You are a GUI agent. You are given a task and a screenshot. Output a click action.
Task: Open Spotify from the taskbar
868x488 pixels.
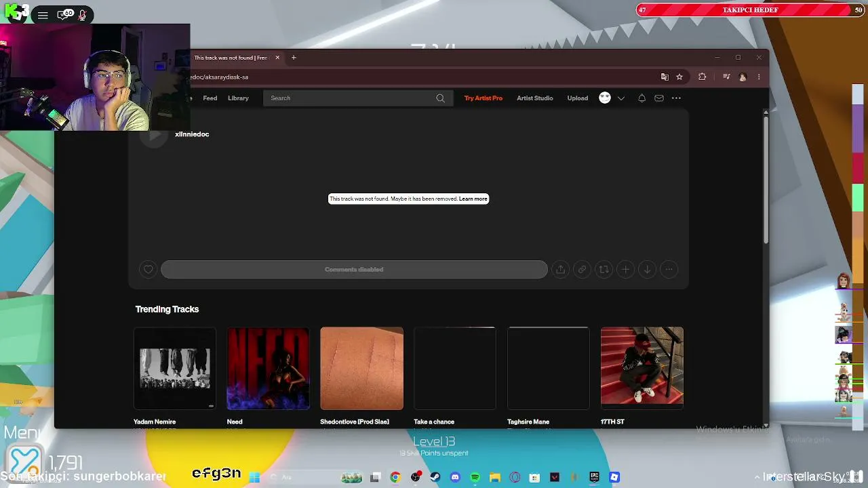point(475,477)
